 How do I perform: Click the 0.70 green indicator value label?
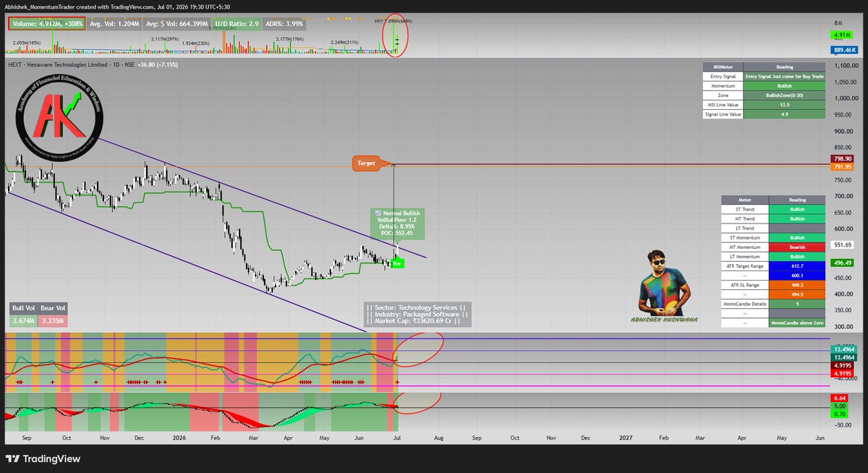pyautogui.click(x=841, y=414)
